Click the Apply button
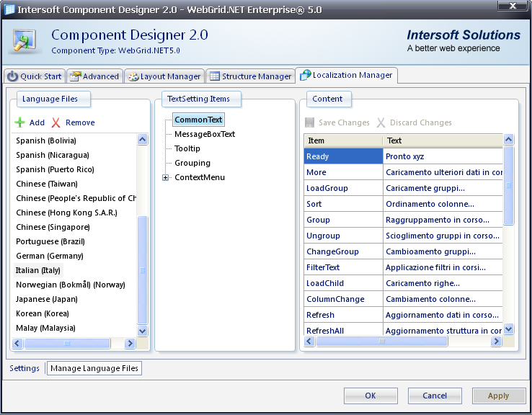Viewport: 532px width, 415px height. click(x=499, y=396)
